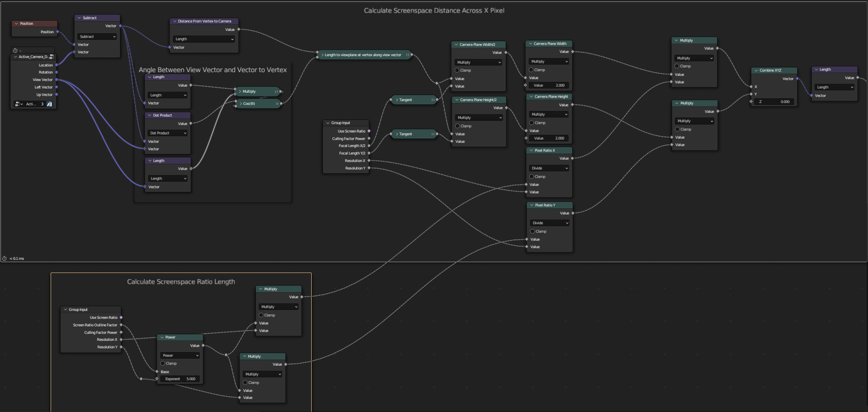Open Divide dropdown in Pixel Ratio Y node

(x=550, y=223)
